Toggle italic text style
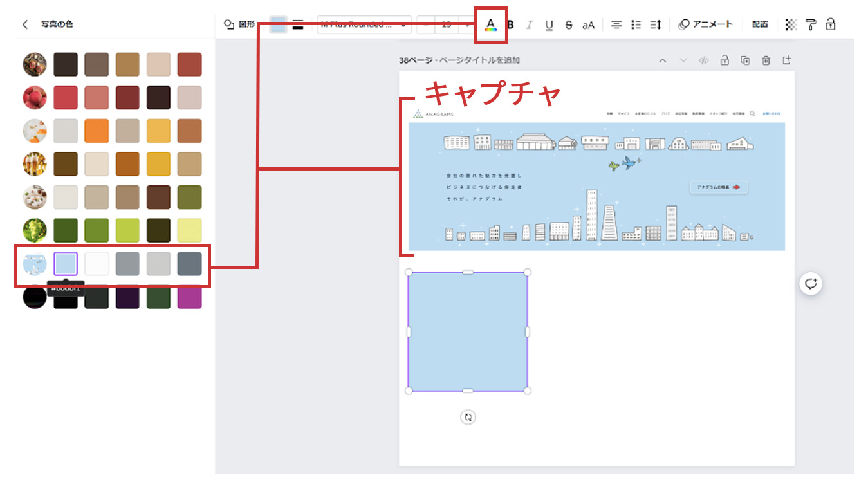 (x=530, y=25)
